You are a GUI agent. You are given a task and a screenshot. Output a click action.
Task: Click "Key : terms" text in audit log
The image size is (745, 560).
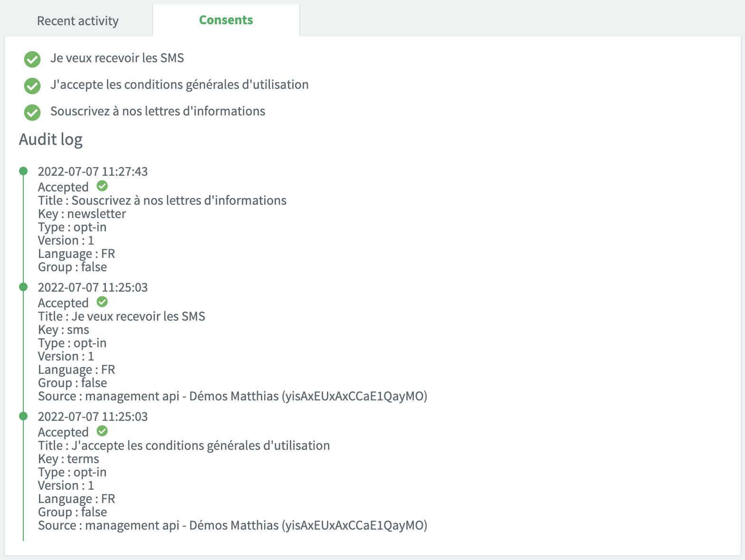(x=68, y=459)
